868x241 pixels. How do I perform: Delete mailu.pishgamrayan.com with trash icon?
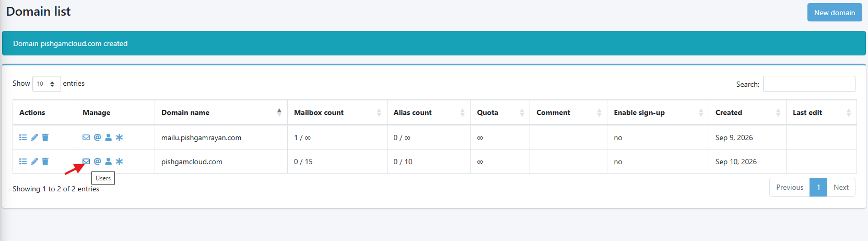tap(45, 137)
